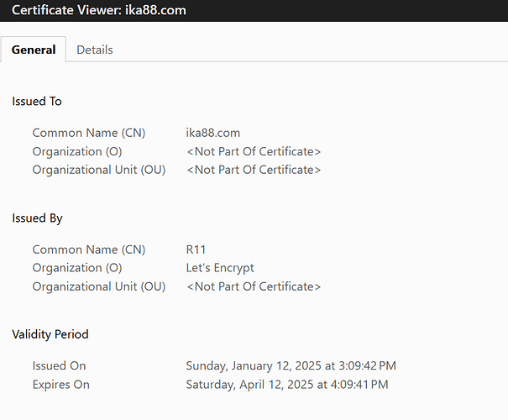The width and height of the screenshot is (508, 420).
Task: Click Issued By Common Name (CN) label
Action: (x=88, y=249)
